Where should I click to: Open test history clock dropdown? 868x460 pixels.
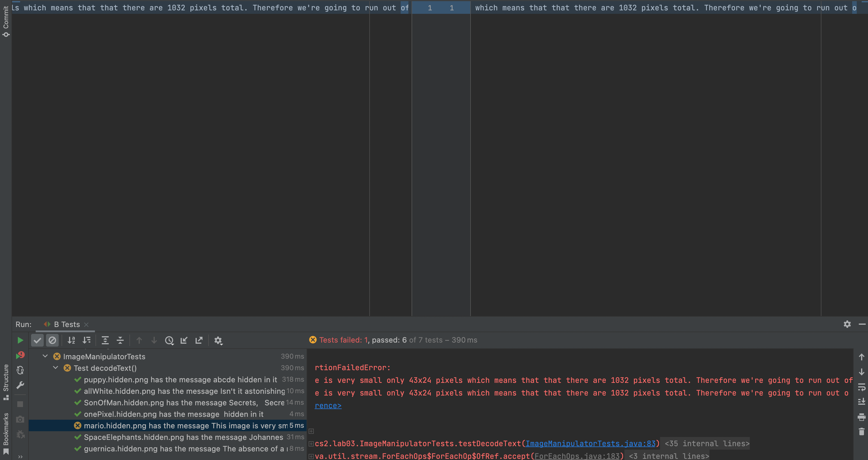[169, 340]
